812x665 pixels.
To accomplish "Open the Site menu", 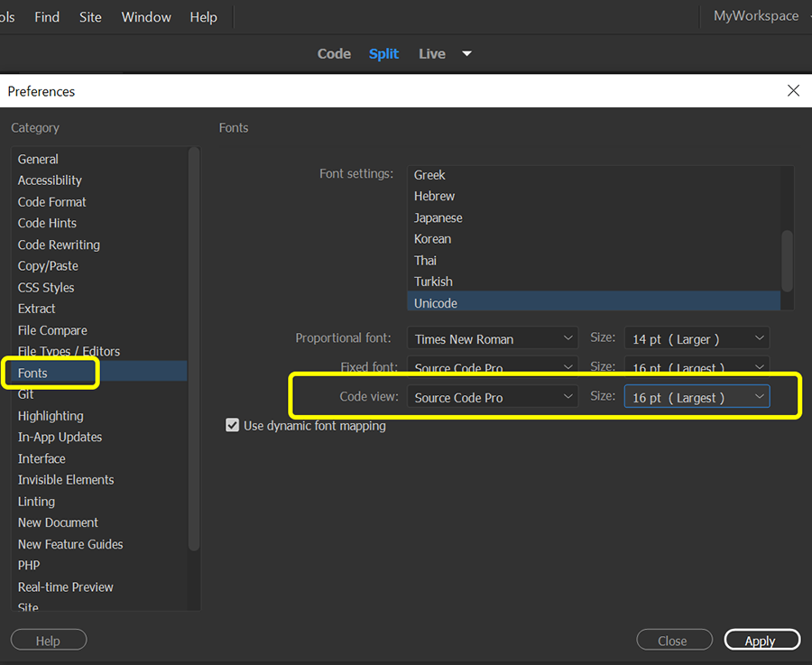I will tap(90, 17).
